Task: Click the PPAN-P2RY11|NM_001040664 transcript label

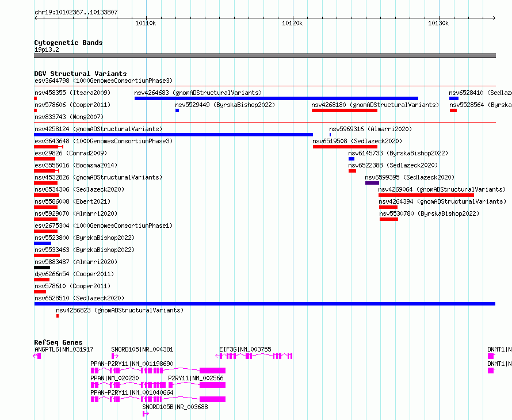Action: pyautogui.click(x=132, y=392)
